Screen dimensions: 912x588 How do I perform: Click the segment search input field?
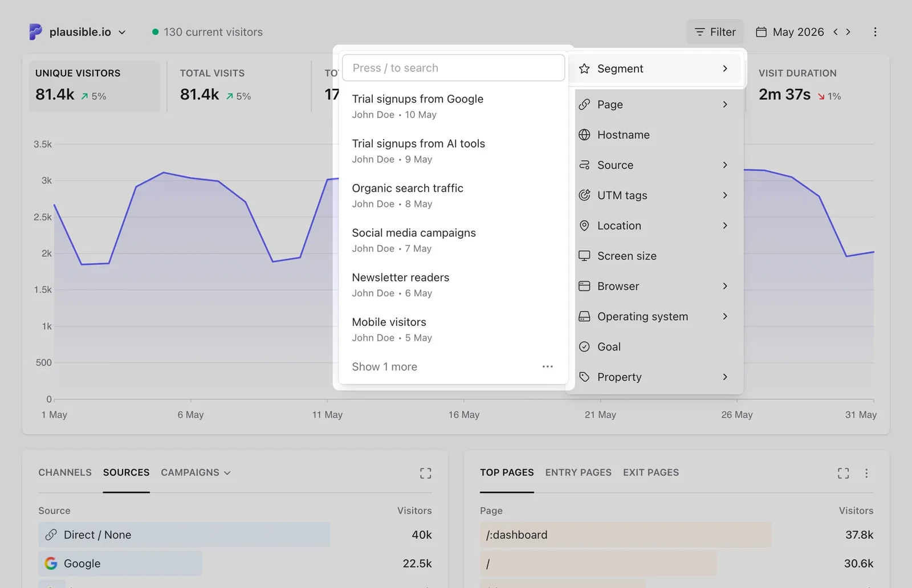pos(453,68)
